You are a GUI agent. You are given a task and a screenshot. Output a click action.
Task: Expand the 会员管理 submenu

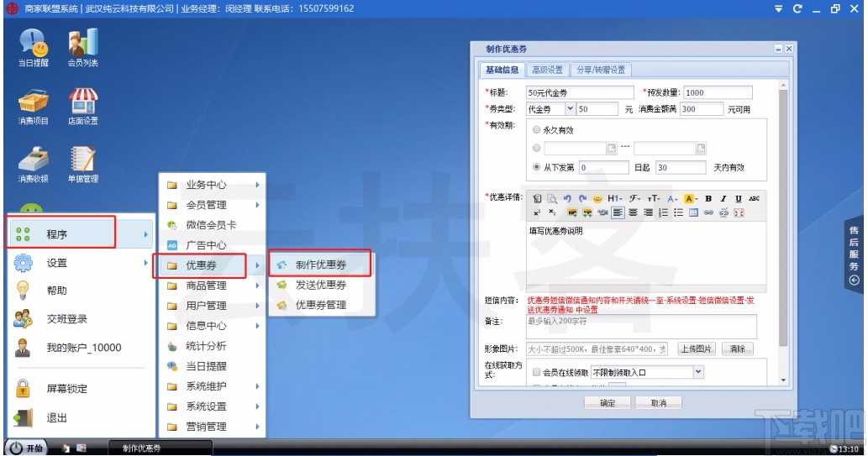pyautogui.click(x=213, y=205)
